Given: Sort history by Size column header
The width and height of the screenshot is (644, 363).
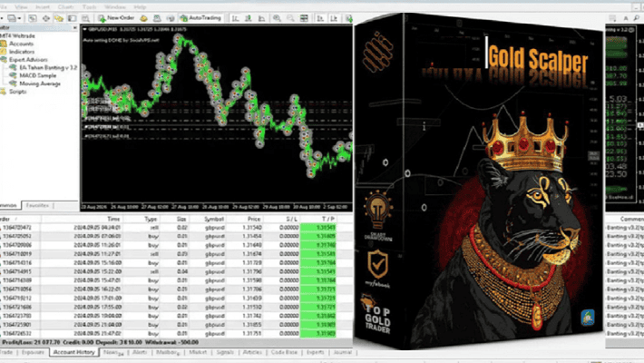Looking at the screenshot, I should pyautogui.click(x=174, y=219).
